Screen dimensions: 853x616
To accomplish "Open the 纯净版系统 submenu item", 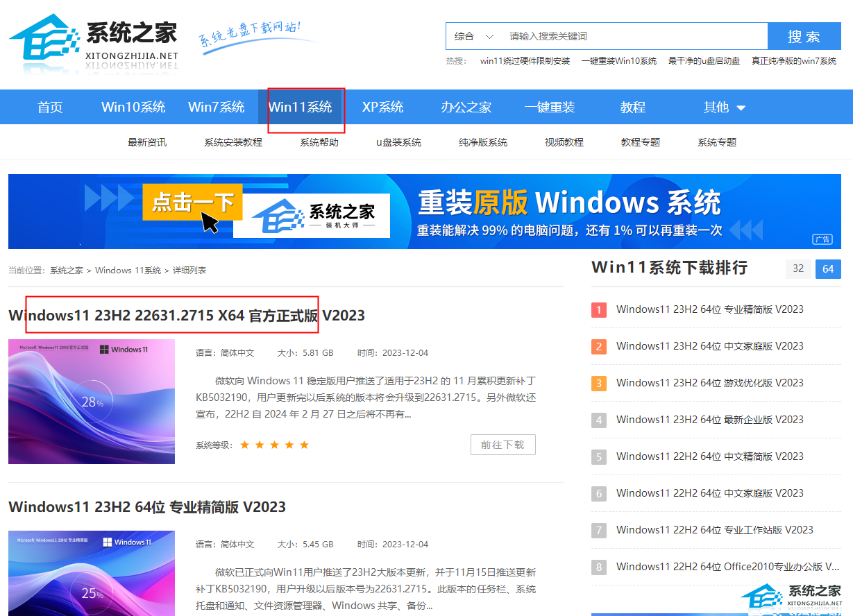I will [x=483, y=142].
